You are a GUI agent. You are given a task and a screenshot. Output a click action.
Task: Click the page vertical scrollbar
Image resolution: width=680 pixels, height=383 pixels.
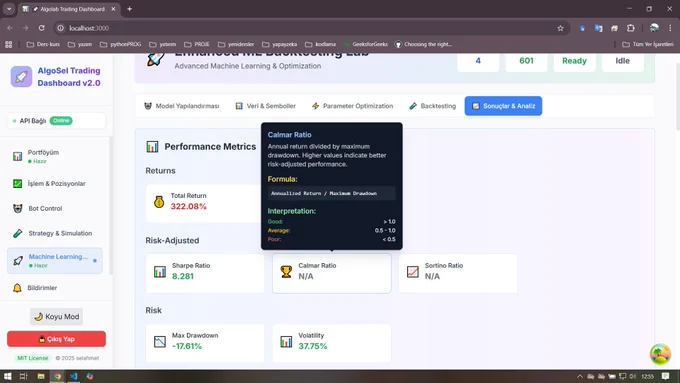(x=677, y=97)
